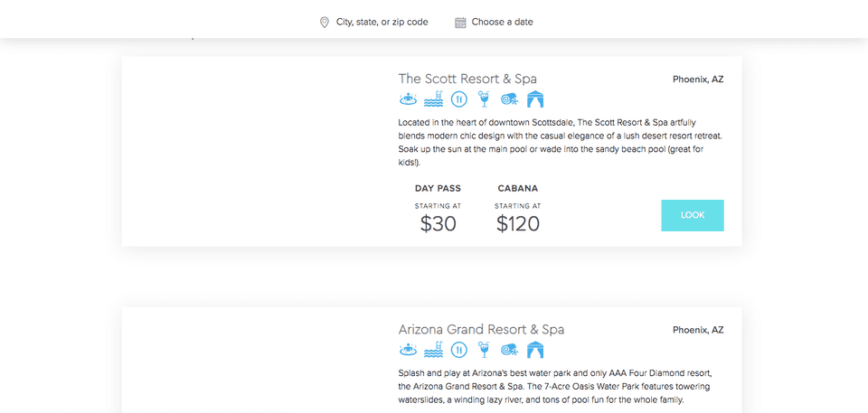Click The Scott Resort description paragraph
868x413 pixels.
(561, 142)
